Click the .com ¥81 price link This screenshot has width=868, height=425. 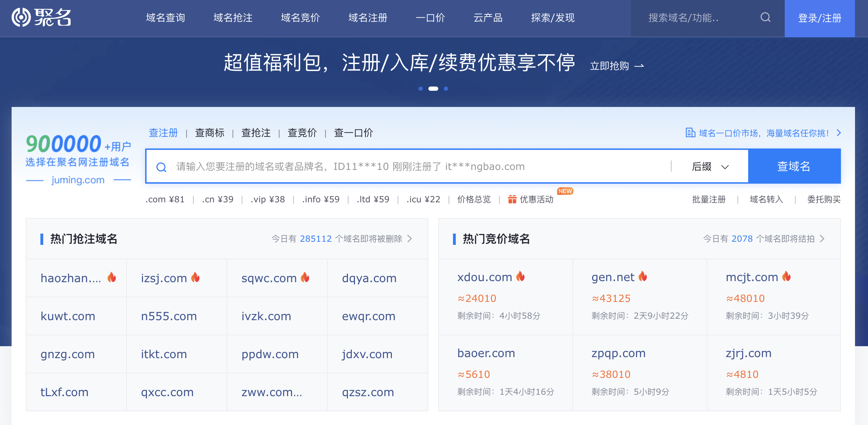(x=165, y=199)
